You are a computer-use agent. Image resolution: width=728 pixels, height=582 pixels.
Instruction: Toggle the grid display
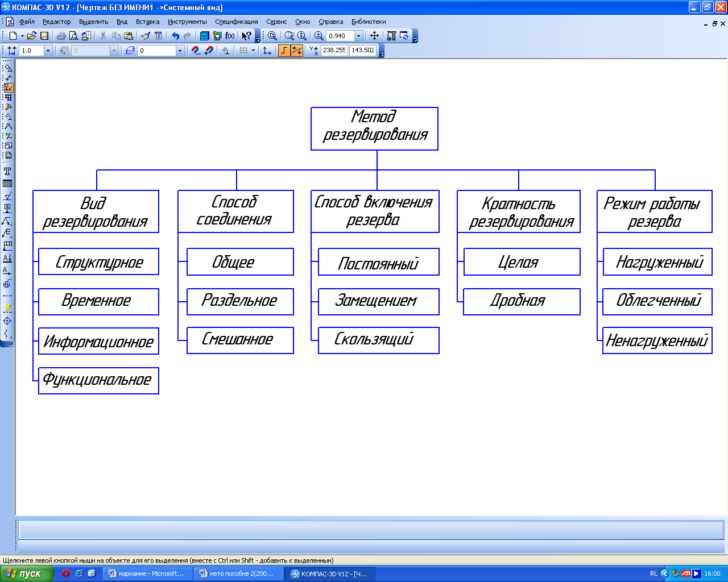click(x=243, y=51)
